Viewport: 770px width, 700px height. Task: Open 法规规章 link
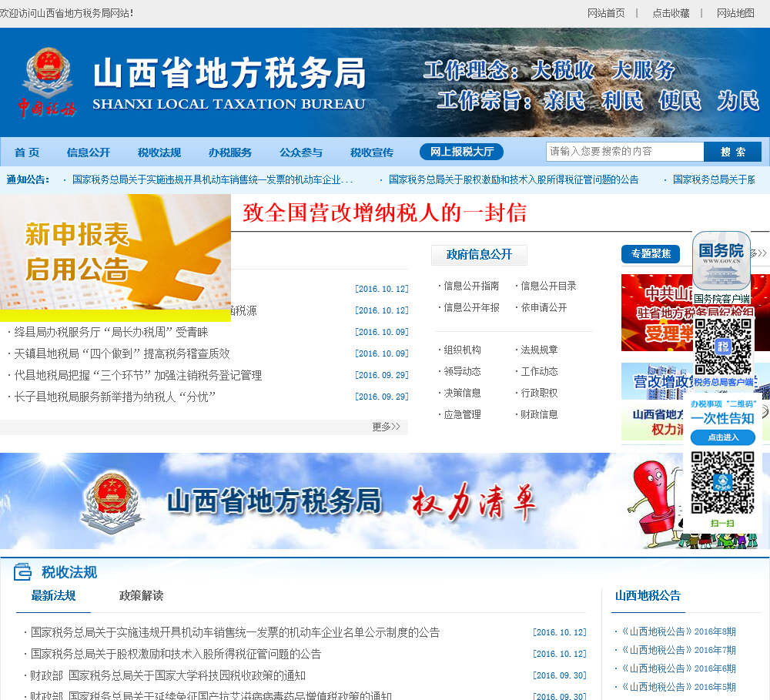[x=539, y=350]
